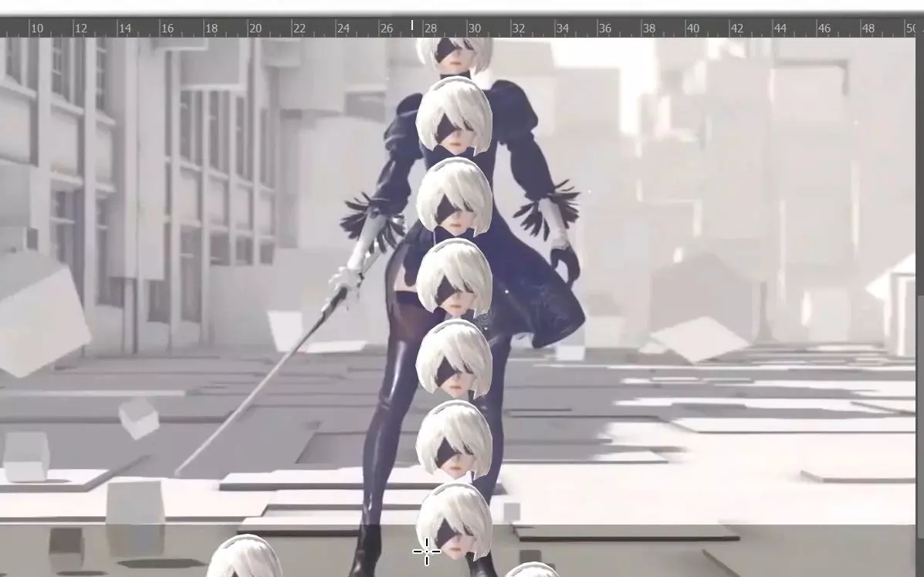Click ruler mark "32"

518,29
